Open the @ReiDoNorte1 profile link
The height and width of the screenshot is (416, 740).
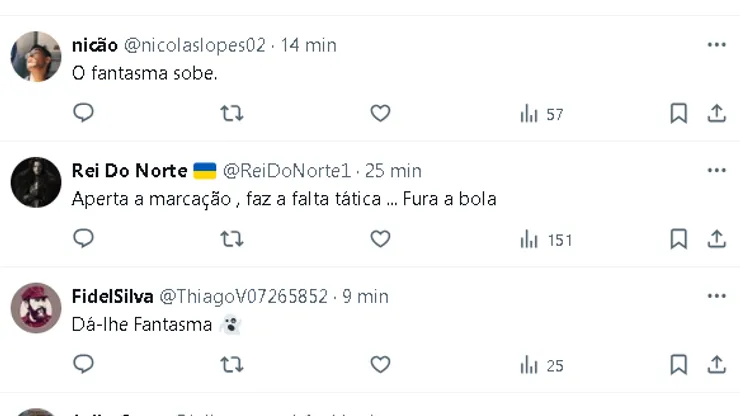(286, 171)
